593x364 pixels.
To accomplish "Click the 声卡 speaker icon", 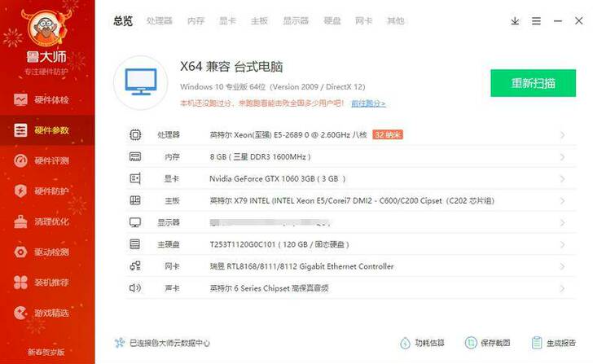I will (135, 288).
